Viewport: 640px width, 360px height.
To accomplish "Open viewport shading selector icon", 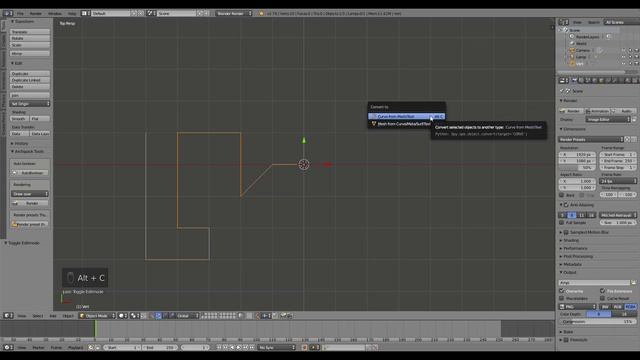I will pos(123,316).
